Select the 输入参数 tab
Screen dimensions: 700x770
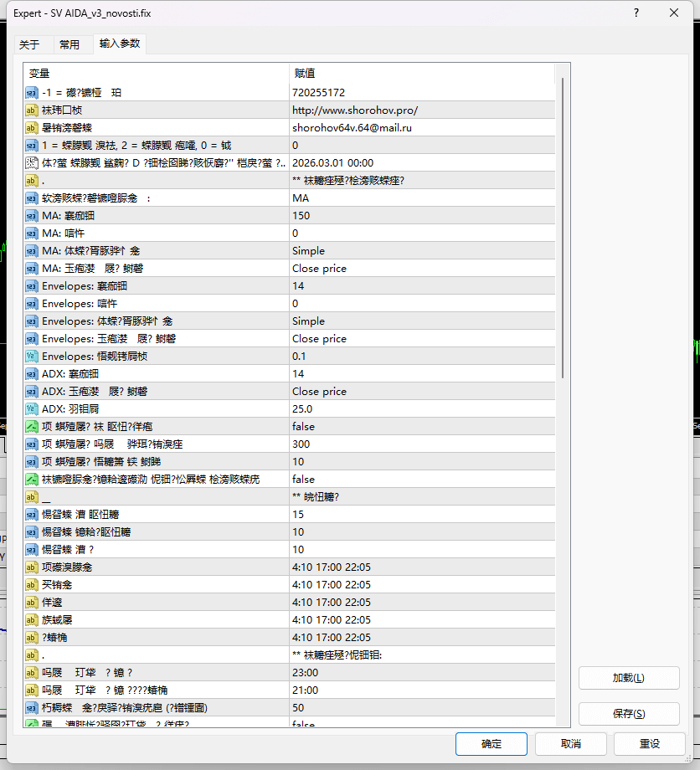pyautogui.click(x=120, y=44)
